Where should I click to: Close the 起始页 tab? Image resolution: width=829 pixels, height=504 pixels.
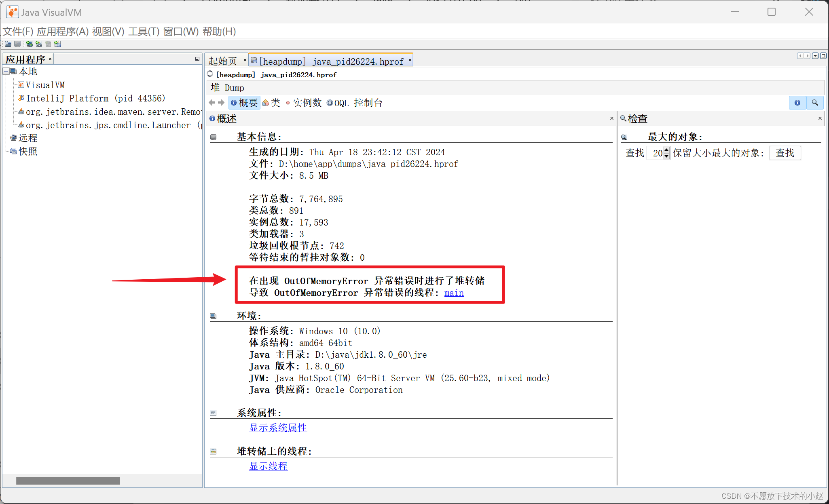coord(245,60)
